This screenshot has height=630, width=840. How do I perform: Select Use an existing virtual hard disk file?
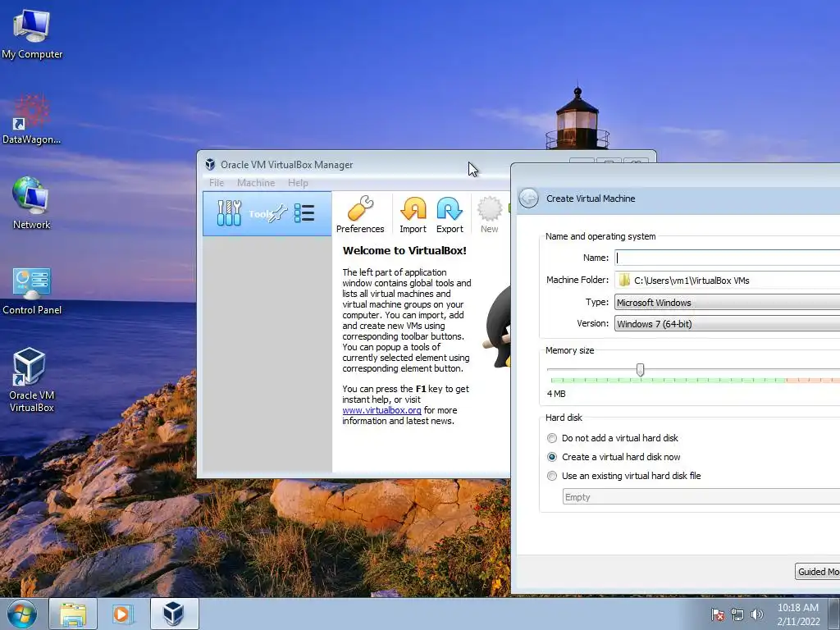tap(623, 476)
